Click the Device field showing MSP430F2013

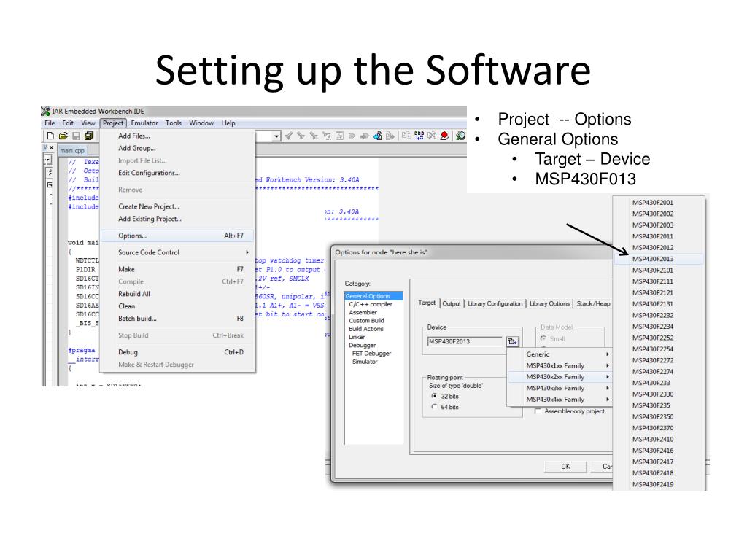pyautogui.click(x=465, y=341)
